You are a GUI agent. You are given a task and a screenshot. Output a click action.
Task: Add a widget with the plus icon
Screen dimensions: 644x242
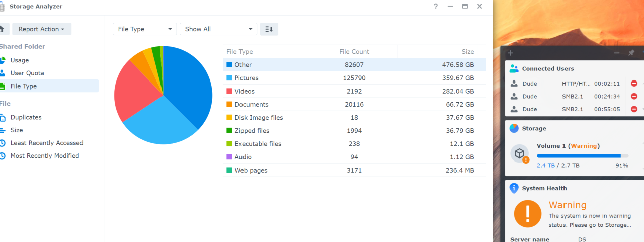510,53
